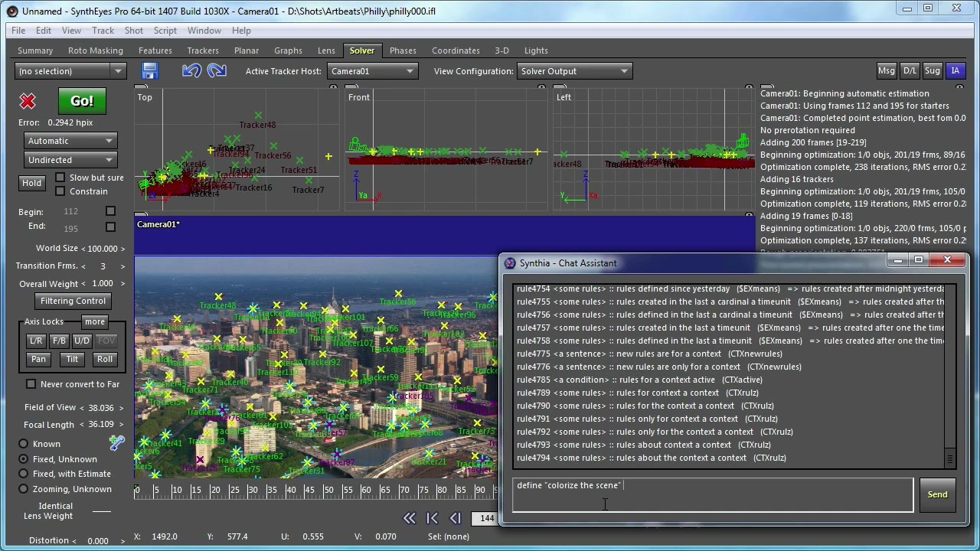The height and width of the screenshot is (551, 980).
Task: Go to the previous key frame icon
Action: click(x=432, y=518)
